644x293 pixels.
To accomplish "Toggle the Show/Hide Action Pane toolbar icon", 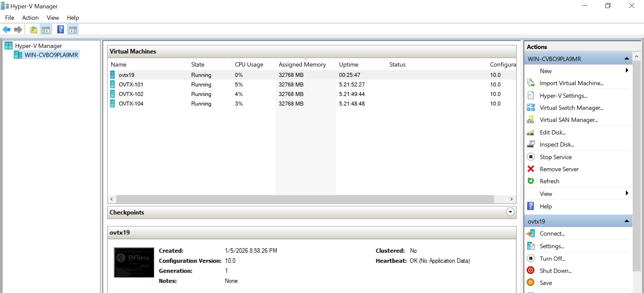I will [x=73, y=30].
